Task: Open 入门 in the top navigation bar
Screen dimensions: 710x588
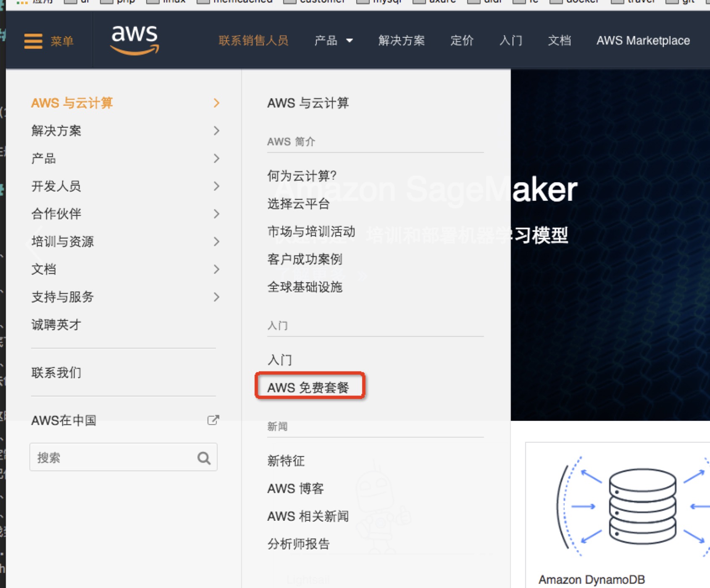Action: point(510,41)
